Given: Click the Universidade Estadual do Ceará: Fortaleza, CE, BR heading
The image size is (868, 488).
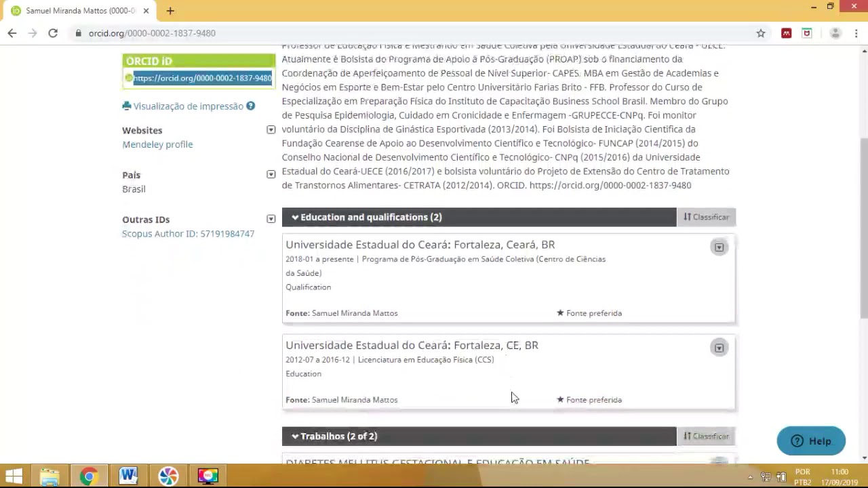Looking at the screenshot, I should [412, 345].
